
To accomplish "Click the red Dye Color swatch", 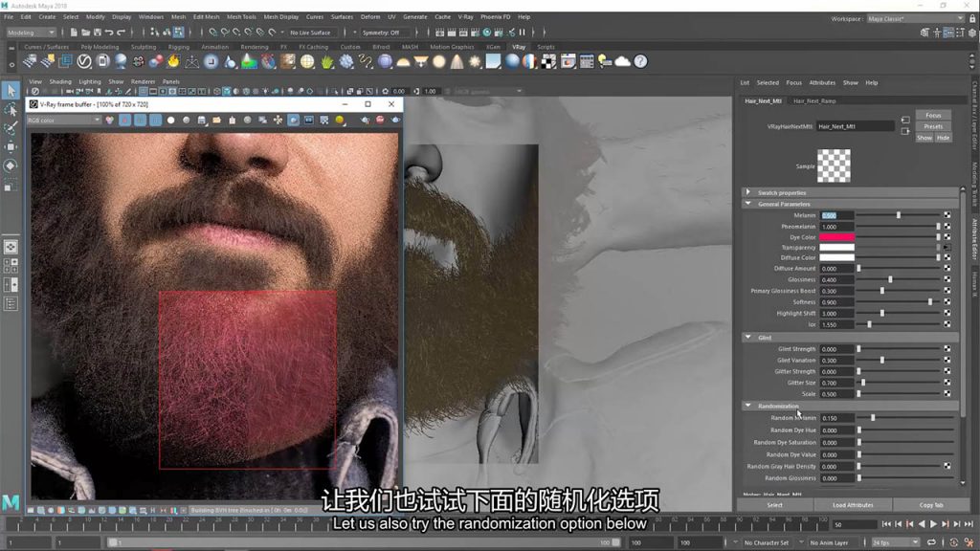I will pyautogui.click(x=836, y=237).
